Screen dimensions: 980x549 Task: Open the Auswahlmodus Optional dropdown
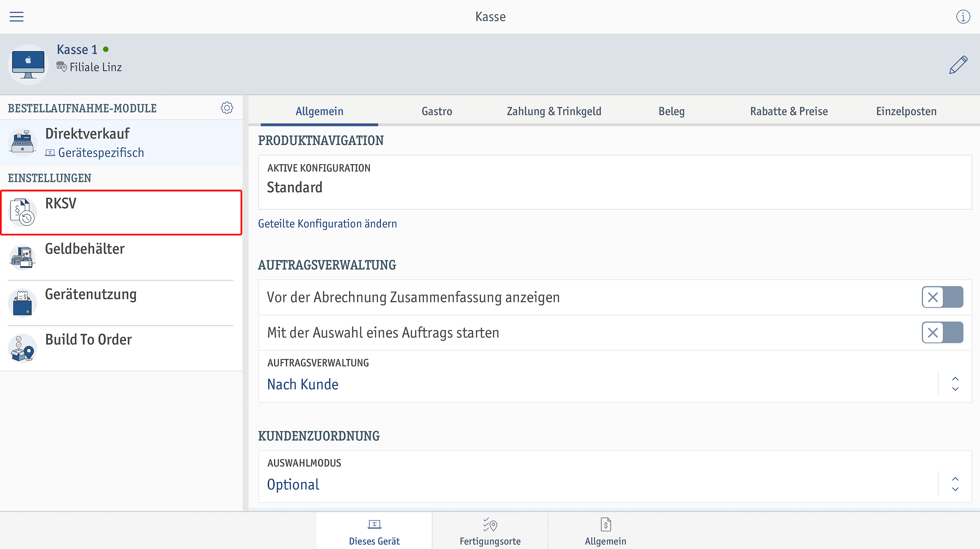pyautogui.click(x=615, y=477)
